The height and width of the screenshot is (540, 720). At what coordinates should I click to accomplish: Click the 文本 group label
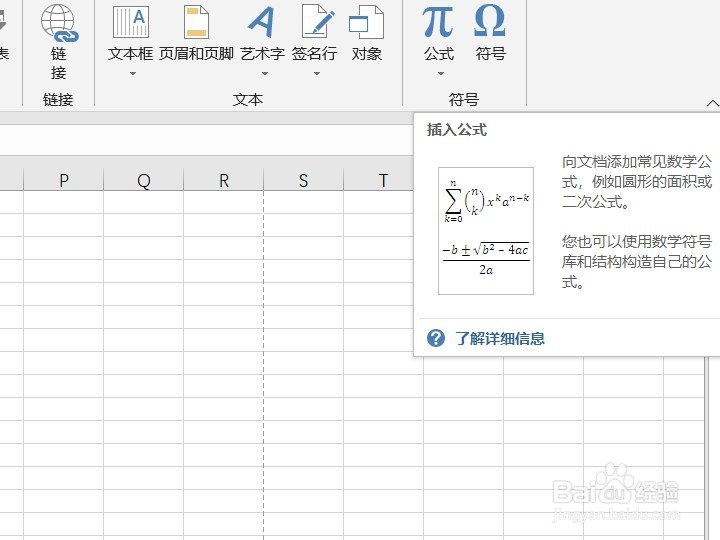point(248,99)
